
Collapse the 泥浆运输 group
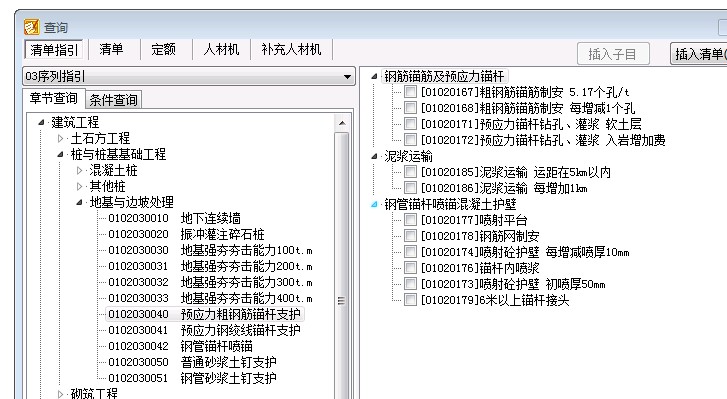(x=374, y=156)
